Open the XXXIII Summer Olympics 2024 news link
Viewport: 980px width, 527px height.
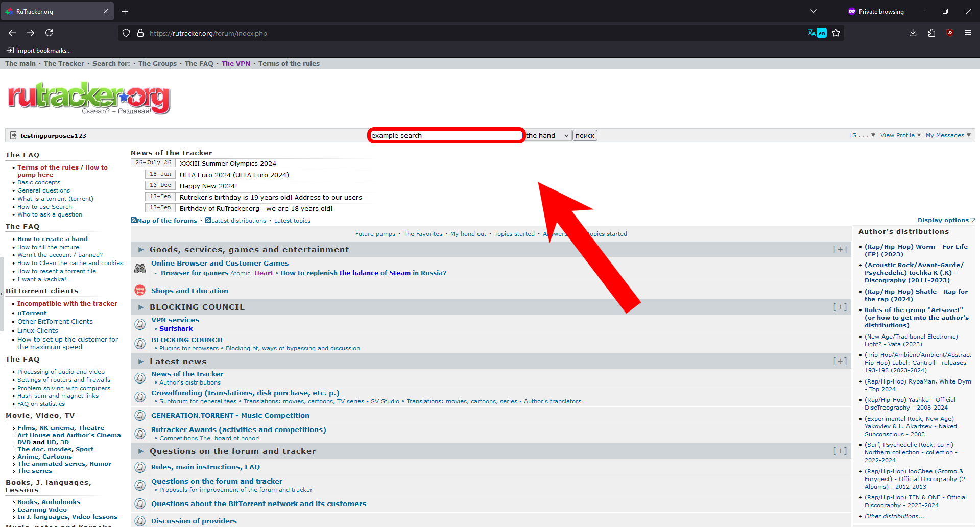tap(228, 163)
